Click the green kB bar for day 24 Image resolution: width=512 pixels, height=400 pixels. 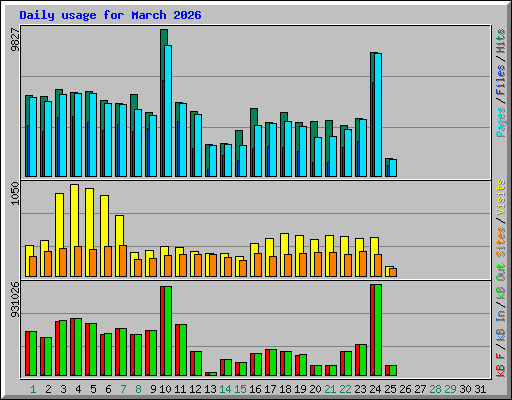tap(378, 330)
